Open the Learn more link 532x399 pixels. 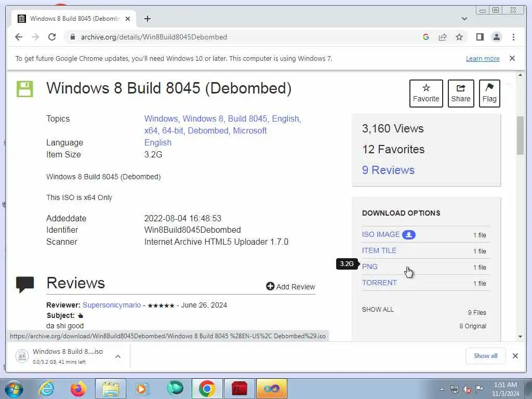[483, 58]
